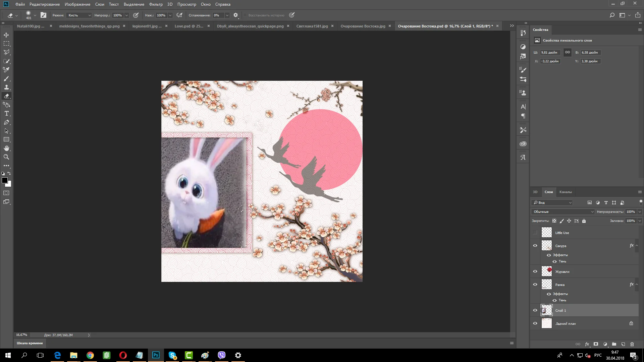Open the Фильтр menu
644x362 pixels.
pos(156,4)
